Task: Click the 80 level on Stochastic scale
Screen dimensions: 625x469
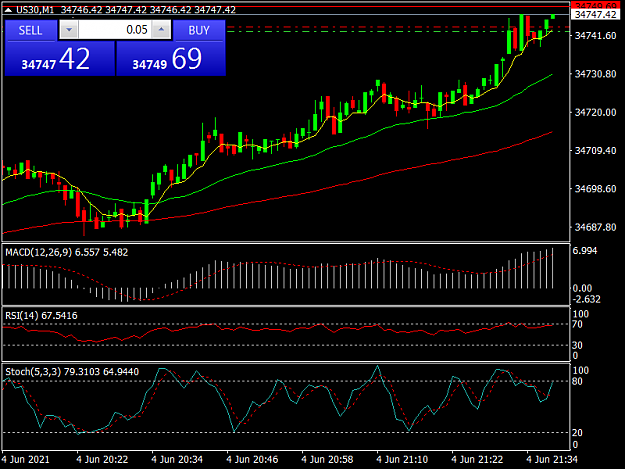Action: (578, 381)
